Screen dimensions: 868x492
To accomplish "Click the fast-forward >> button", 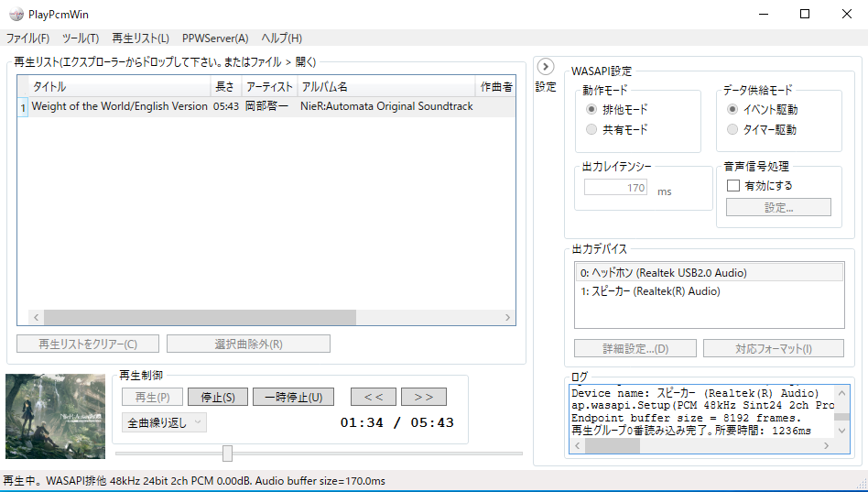I will point(423,397).
